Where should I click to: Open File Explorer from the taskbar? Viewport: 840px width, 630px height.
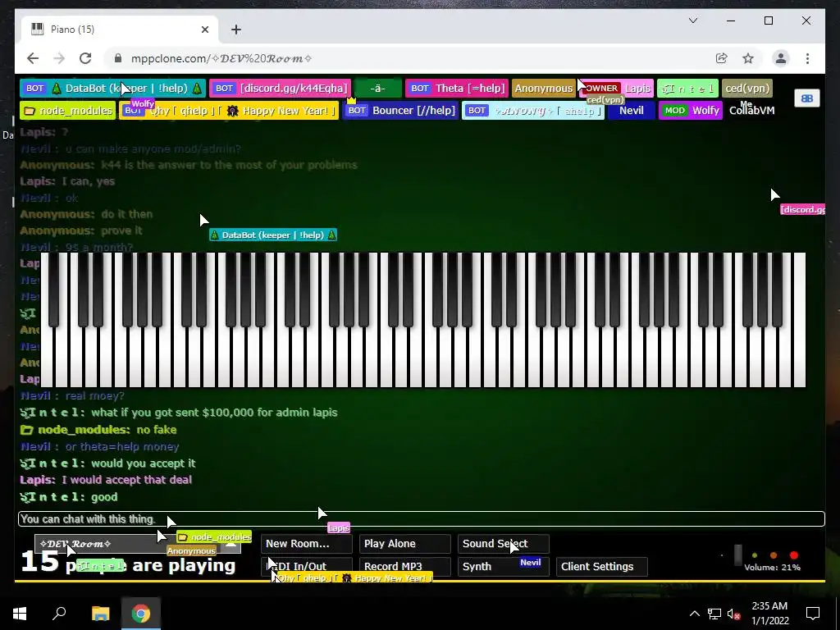(100, 614)
